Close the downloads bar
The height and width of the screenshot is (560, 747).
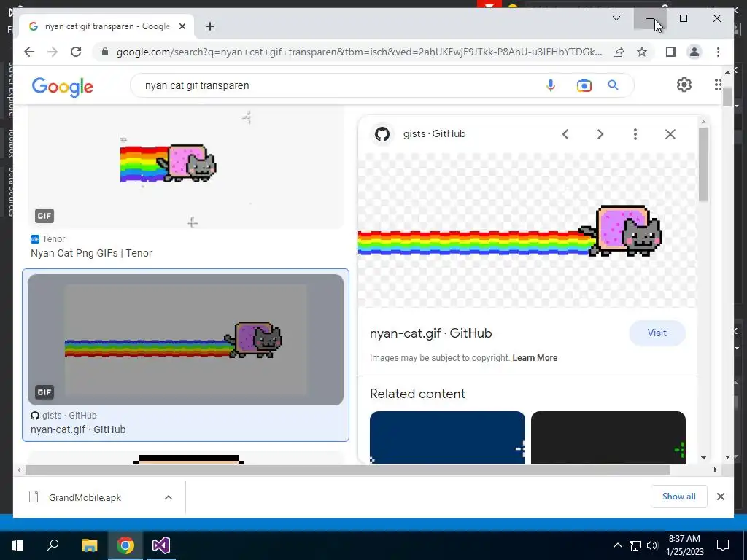[720, 497]
